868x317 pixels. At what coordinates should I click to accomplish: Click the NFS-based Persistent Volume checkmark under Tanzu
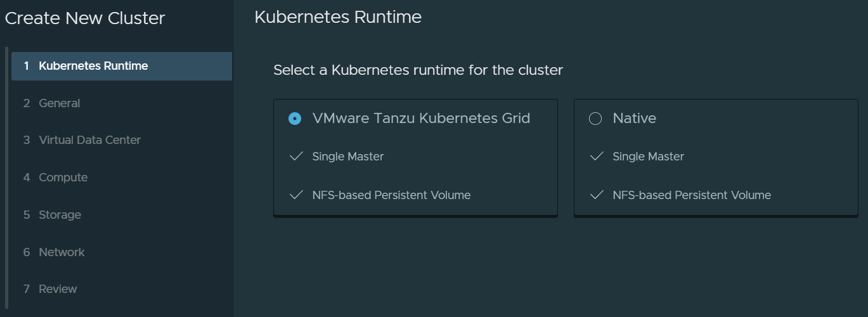296,195
